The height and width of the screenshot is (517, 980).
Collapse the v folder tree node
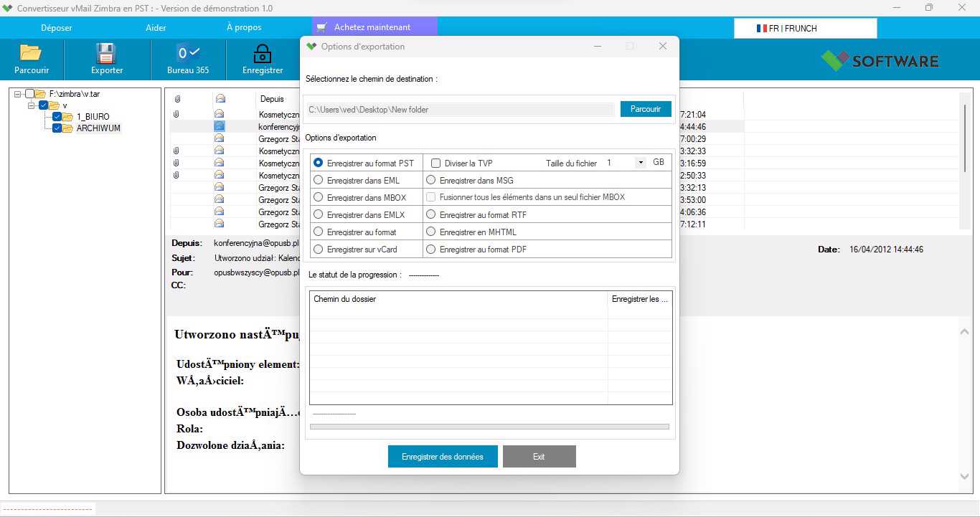click(32, 105)
